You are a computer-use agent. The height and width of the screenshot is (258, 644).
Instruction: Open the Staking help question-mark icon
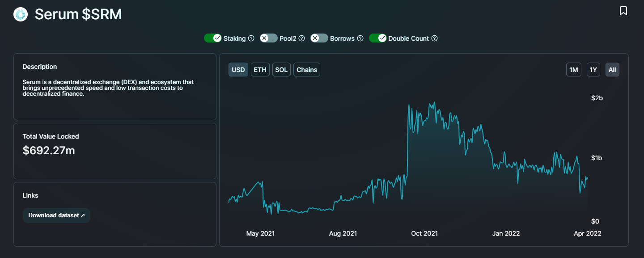251,38
